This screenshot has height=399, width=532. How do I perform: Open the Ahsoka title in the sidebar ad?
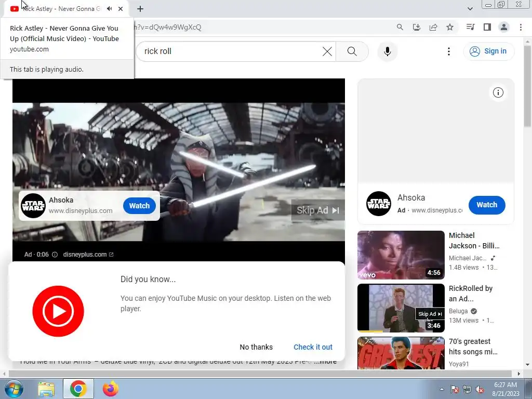tap(411, 197)
